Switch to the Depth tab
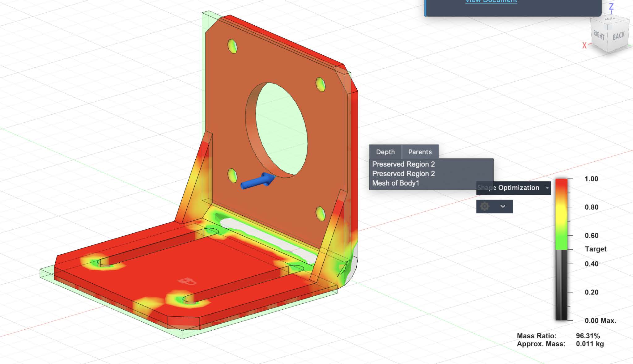This screenshot has height=364, width=633. coord(385,152)
